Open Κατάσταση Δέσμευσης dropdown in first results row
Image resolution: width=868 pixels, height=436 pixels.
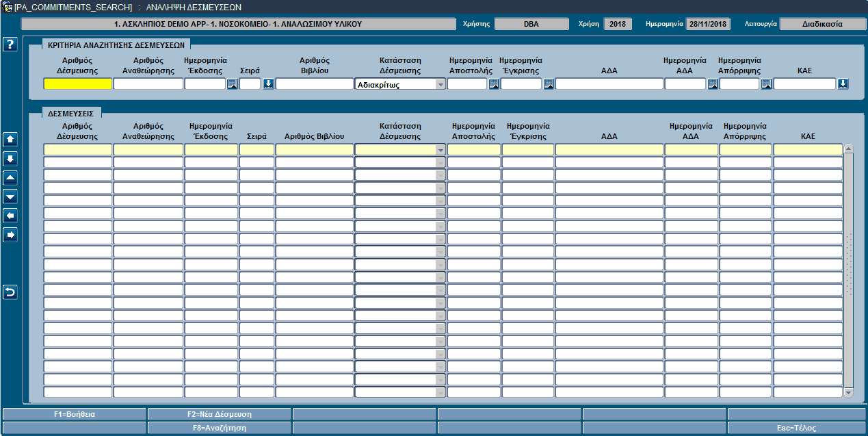click(x=440, y=149)
